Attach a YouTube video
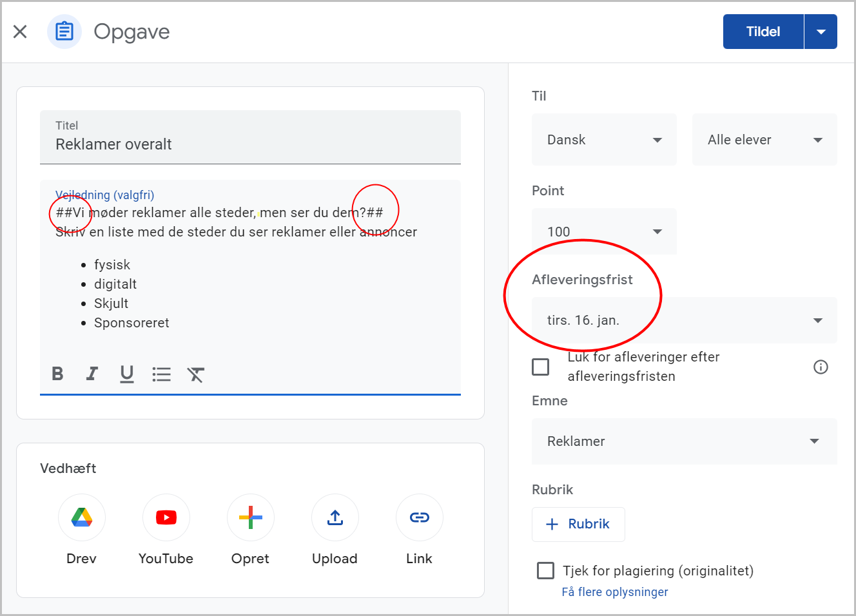The height and width of the screenshot is (616, 856). (166, 517)
